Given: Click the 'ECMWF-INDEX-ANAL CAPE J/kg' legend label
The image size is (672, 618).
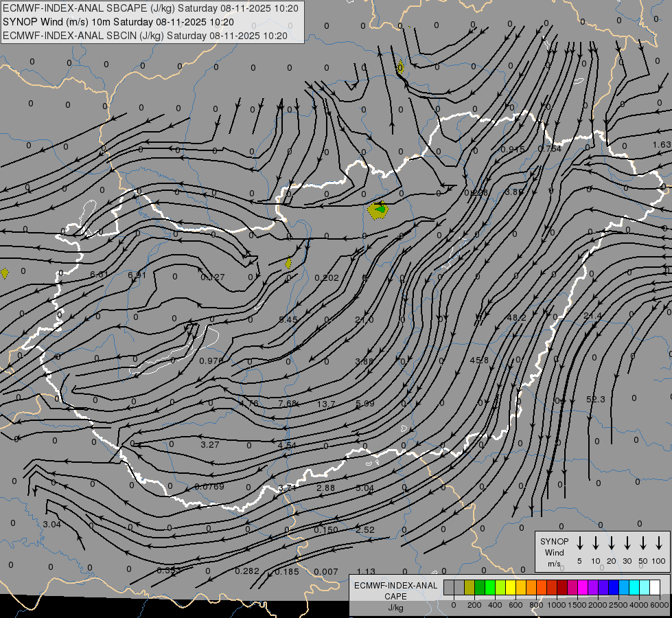Looking at the screenshot, I should tap(395, 596).
